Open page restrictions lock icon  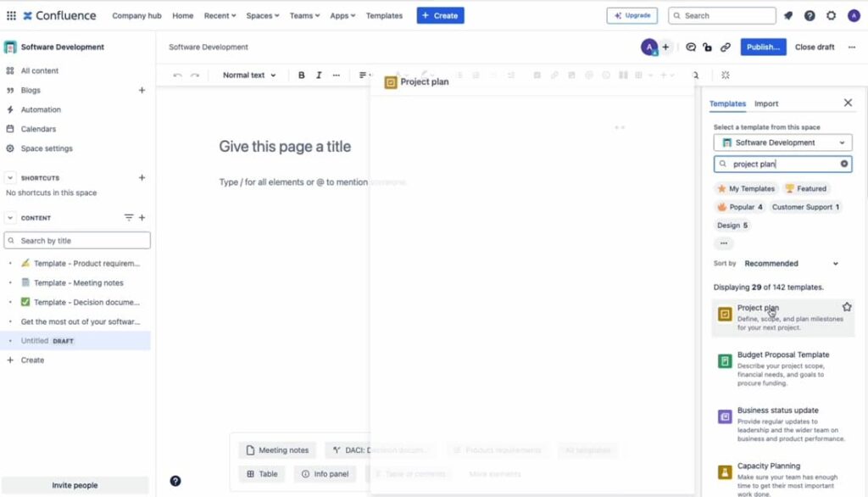coord(708,47)
